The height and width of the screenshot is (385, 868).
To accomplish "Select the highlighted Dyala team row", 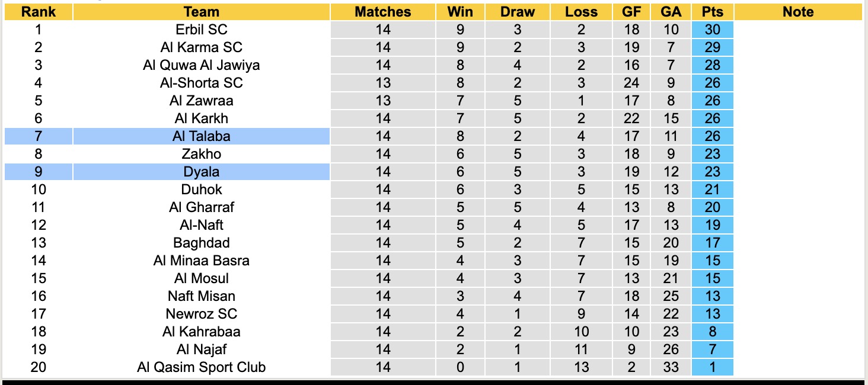I will (202, 172).
